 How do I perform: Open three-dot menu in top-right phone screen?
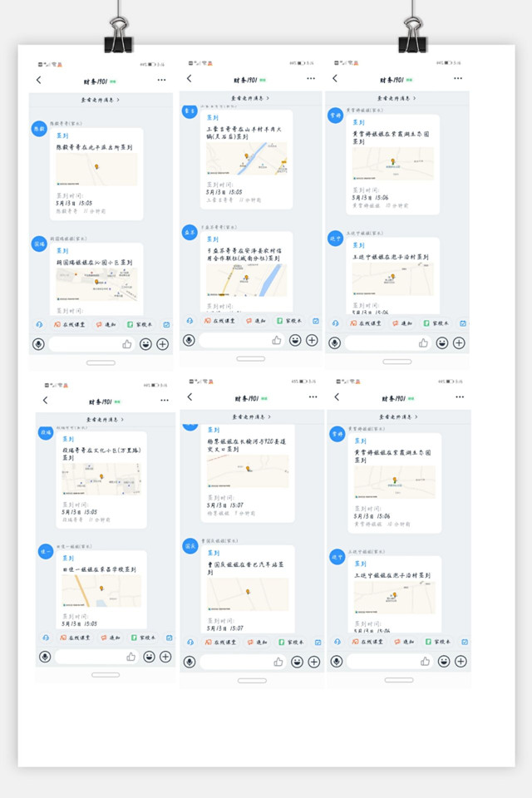point(458,78)
